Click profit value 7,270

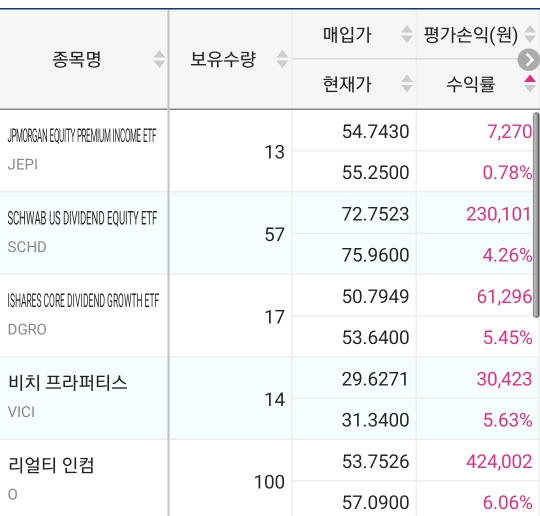pyautogui.click(x=509, y=132)
